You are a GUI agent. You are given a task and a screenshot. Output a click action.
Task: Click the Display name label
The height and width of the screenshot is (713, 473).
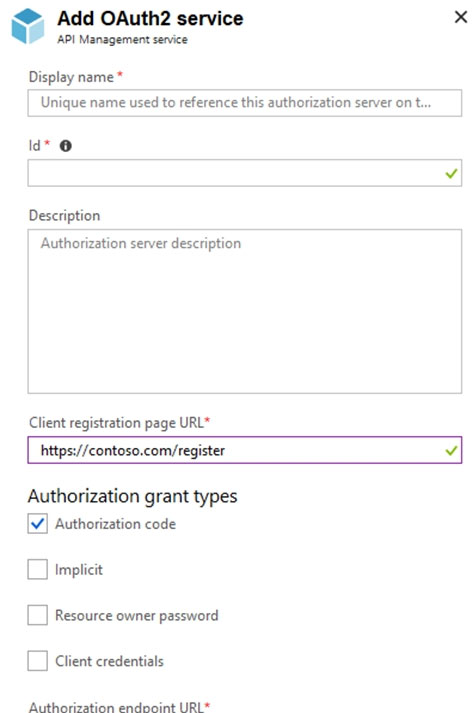71,77
